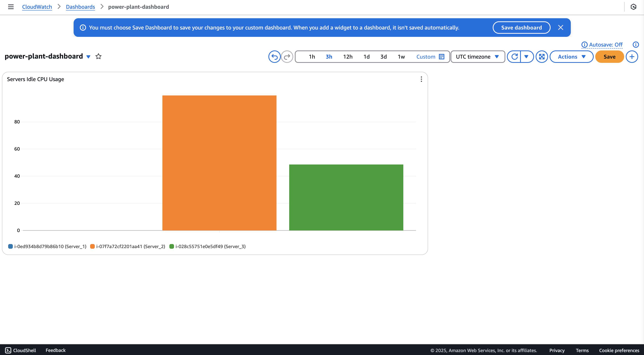
Task: Undo the last dashboard change
Action: coord(274,57)
